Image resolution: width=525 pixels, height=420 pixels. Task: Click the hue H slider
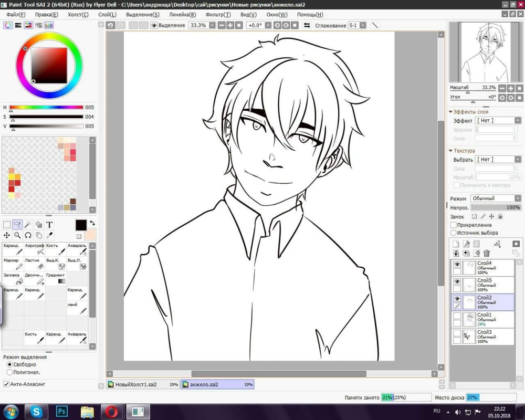46,108
